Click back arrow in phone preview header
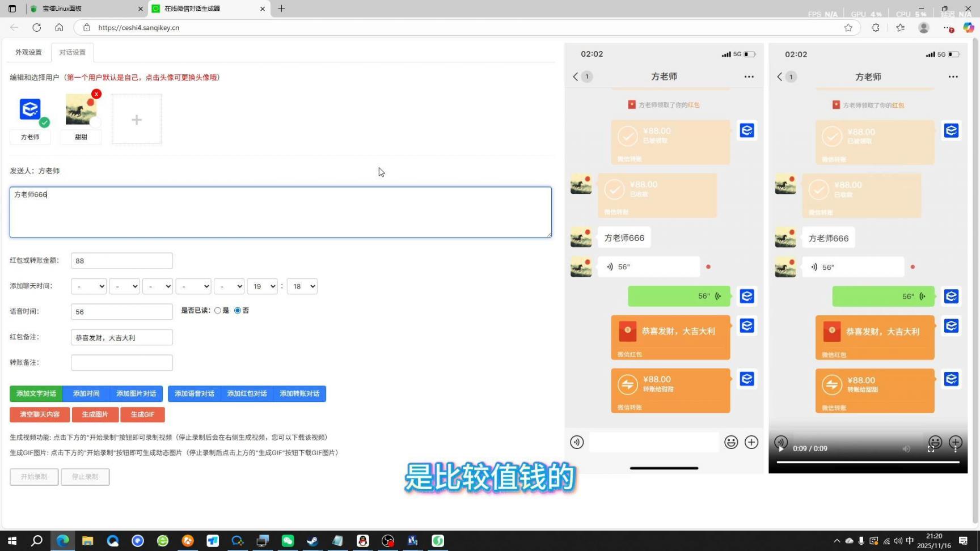Viewport: 980px width, 551px height. point(575,77)
